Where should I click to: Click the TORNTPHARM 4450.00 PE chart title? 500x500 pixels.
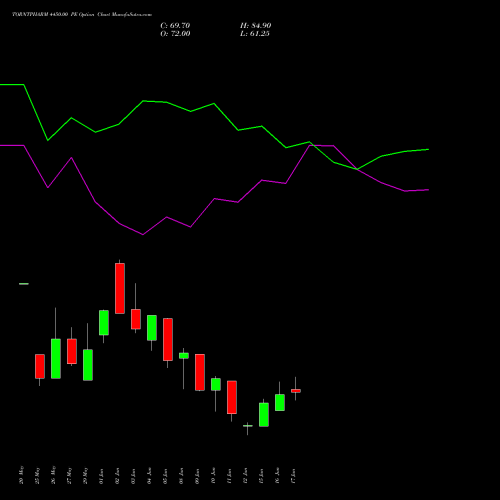click(82, 15)
